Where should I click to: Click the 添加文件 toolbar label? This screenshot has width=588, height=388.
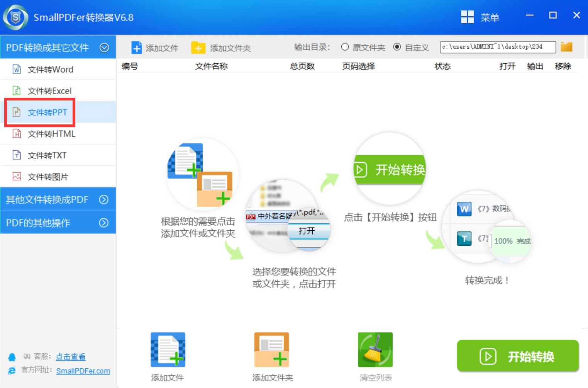(162, 48)
